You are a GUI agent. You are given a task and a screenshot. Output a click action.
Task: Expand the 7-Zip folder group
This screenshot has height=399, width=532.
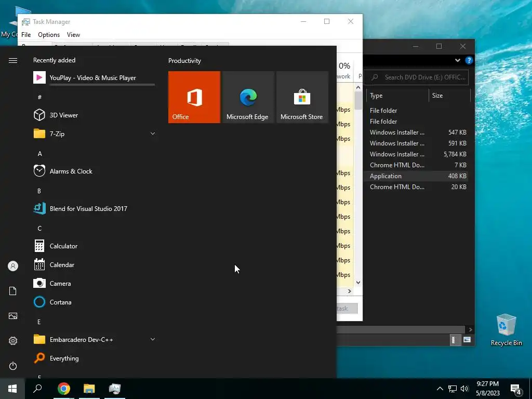pos(153,134)
